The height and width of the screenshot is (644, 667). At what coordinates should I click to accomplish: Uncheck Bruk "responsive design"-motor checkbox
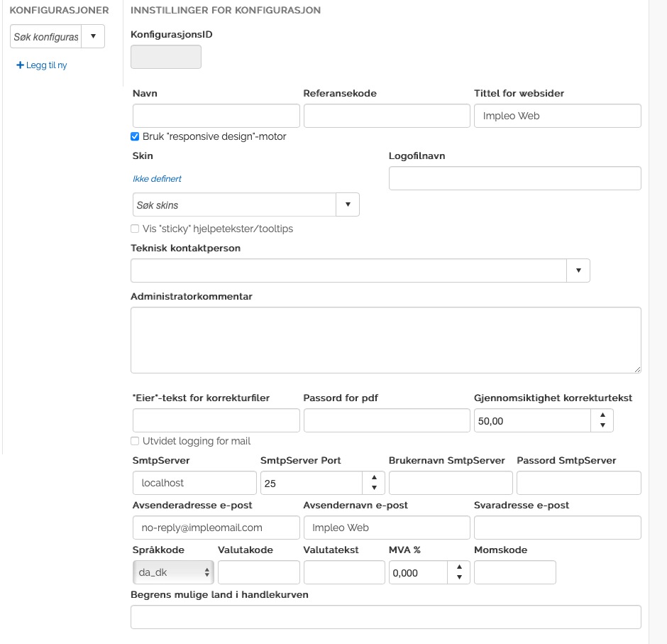point(135,136)
